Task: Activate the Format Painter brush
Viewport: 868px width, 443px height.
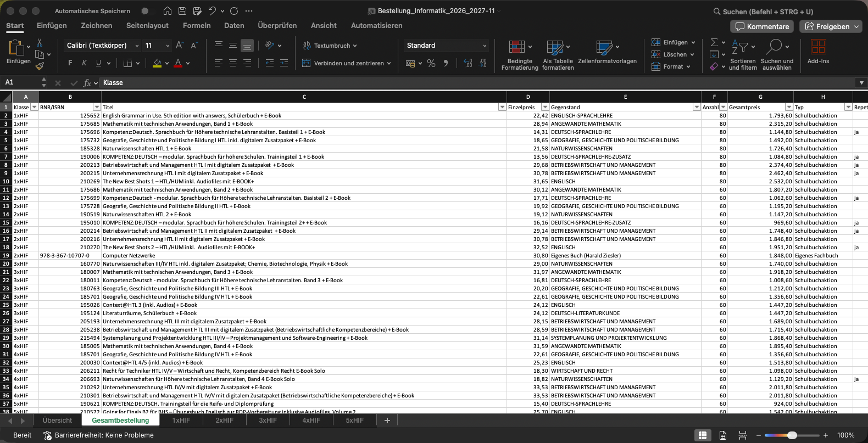Action: [40, 66]
